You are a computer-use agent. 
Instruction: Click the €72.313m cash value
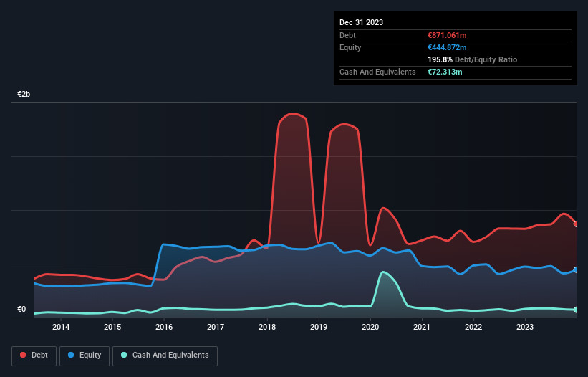[445, 72]
